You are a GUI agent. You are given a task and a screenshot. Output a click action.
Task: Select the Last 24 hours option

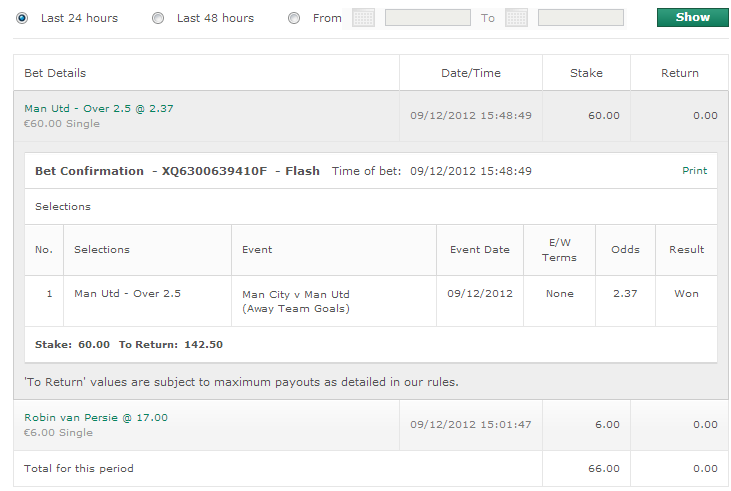pyautogui.click(x=22, y=18)
